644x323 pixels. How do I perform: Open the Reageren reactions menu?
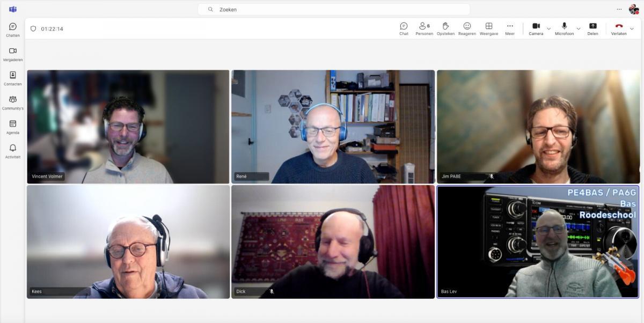click(x=467, y=28)
